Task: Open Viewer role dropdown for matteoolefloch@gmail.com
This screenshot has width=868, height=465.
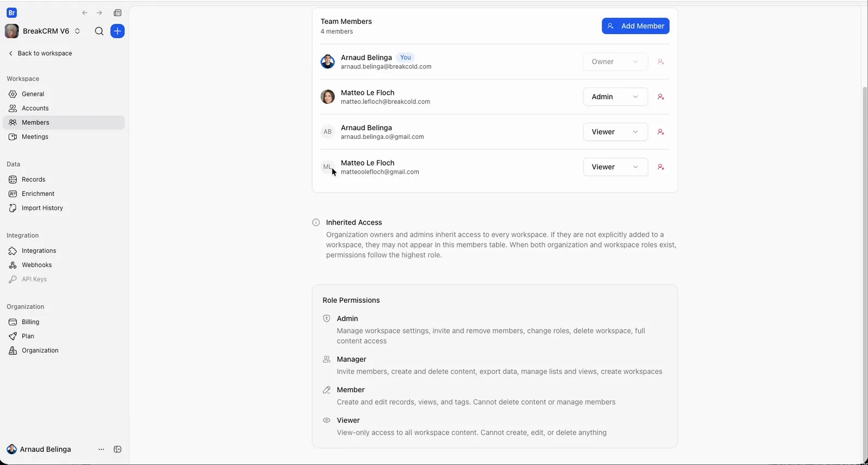Action: click(x=615, y=167)
